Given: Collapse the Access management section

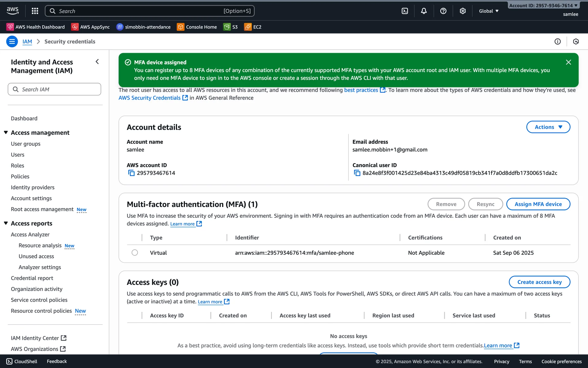Looking at the screenshot, I should coord(6,132).
